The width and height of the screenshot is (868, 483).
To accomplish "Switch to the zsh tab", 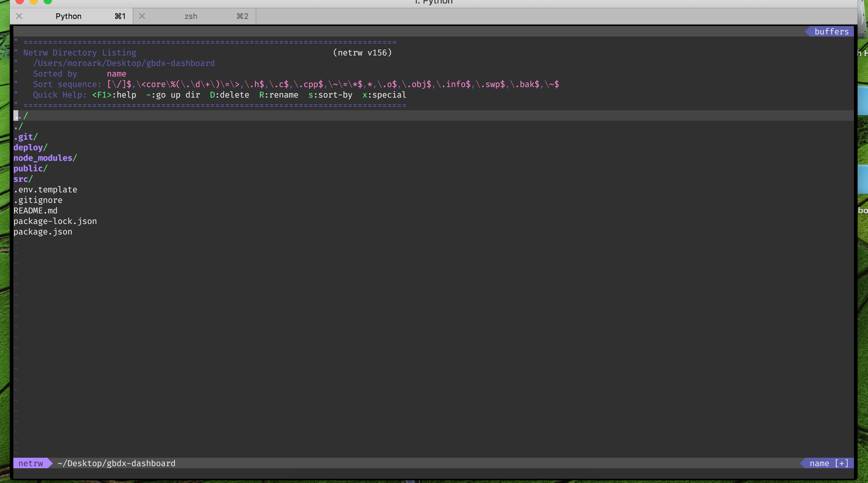I will 191,16.
